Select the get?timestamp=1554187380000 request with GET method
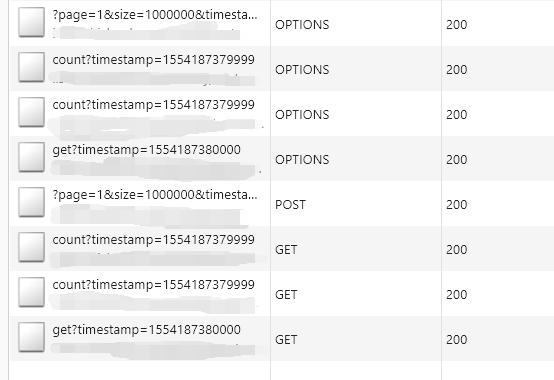 [147, 330]
